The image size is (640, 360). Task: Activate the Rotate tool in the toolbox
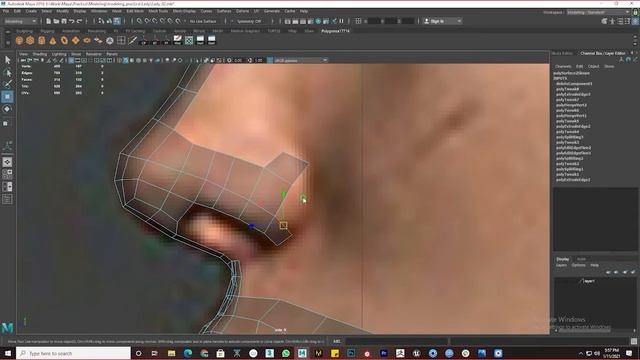click(x=7, y=109)
